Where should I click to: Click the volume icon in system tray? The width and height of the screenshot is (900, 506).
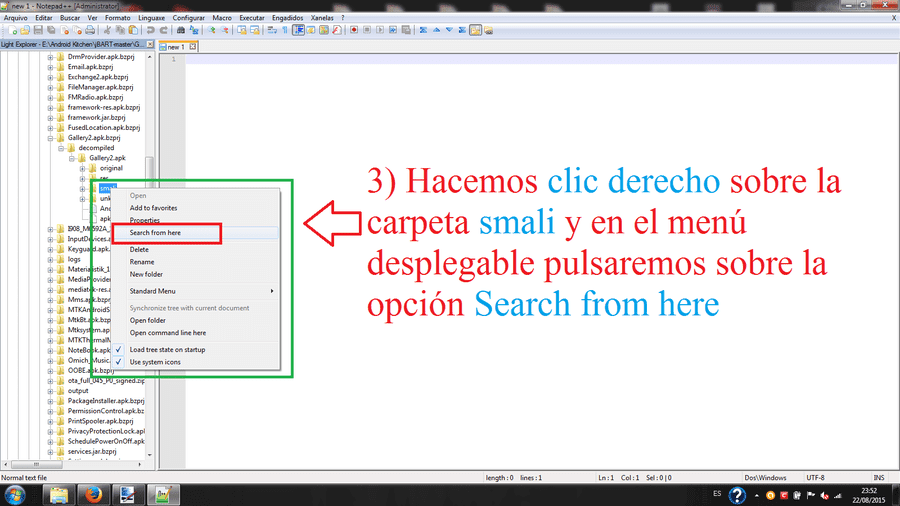point(824,495)
